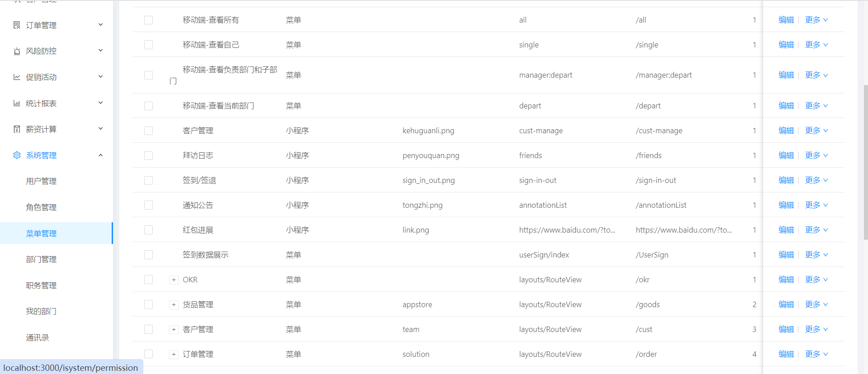
Task: Expand 统计报表 sidebar chevron
Action: (x=101, y=103)
